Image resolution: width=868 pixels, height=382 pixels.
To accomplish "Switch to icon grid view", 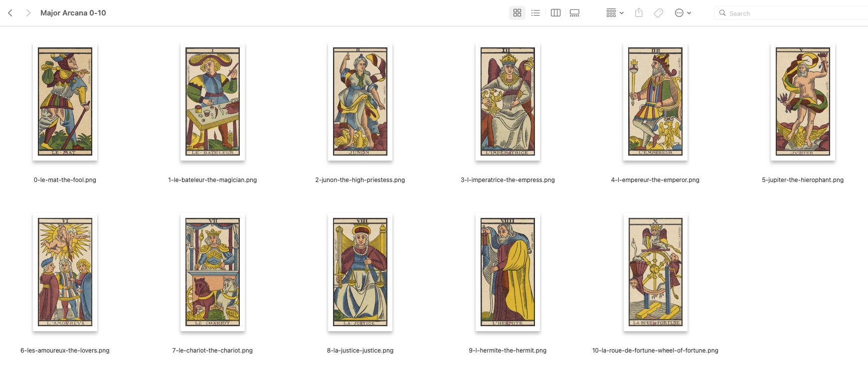I will (517, 13).
